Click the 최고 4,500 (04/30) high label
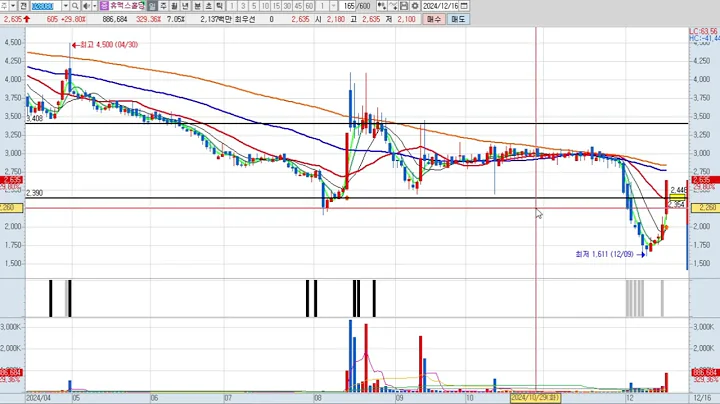720x404 pixels. click(x=109, y=45)
